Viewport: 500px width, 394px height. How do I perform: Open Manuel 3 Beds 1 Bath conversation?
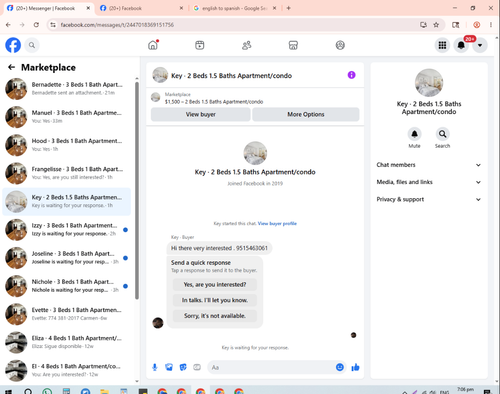[x=67, y=117]
